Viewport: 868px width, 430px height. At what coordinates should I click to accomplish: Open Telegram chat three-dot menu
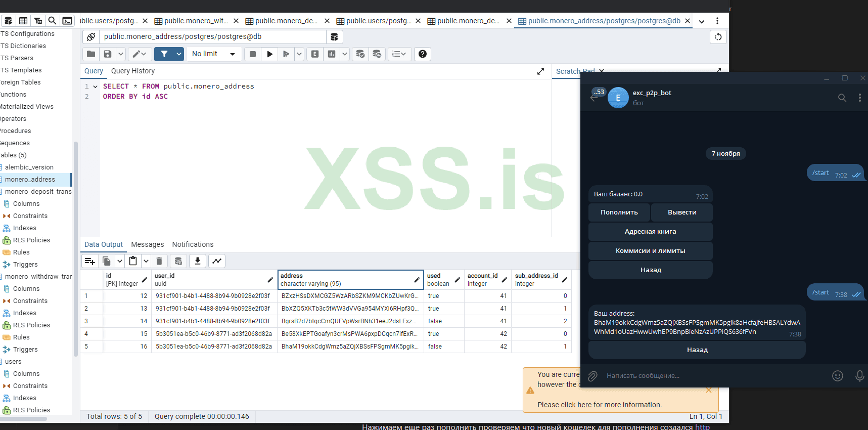pyautogui.click(x=859, y=98)
